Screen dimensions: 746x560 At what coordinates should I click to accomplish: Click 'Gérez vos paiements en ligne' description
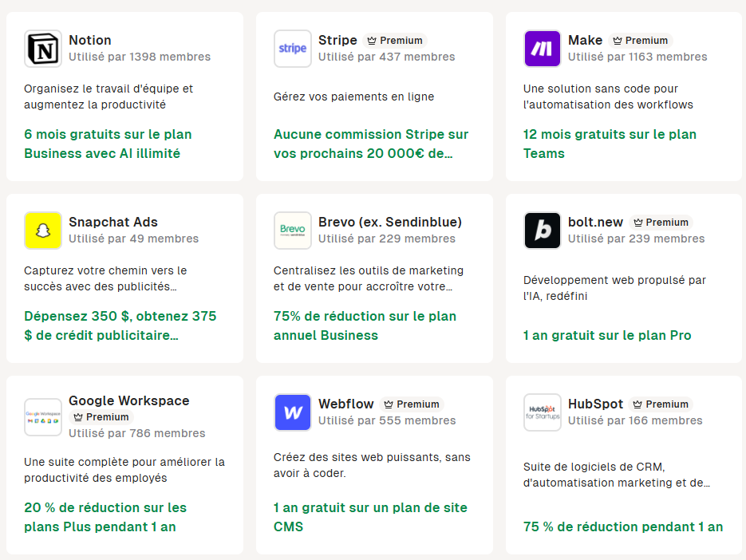(354, 97)
